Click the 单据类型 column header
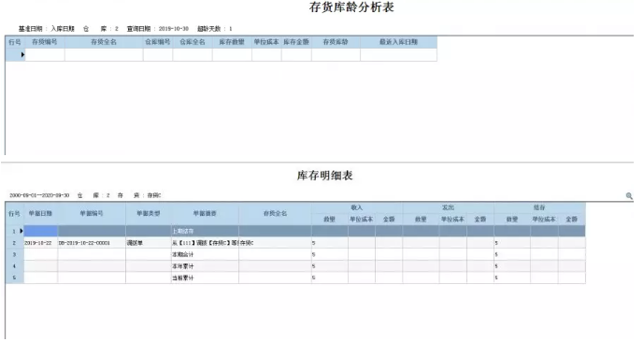This screenshot has height=342, width=644. click(x=149, y=213)
